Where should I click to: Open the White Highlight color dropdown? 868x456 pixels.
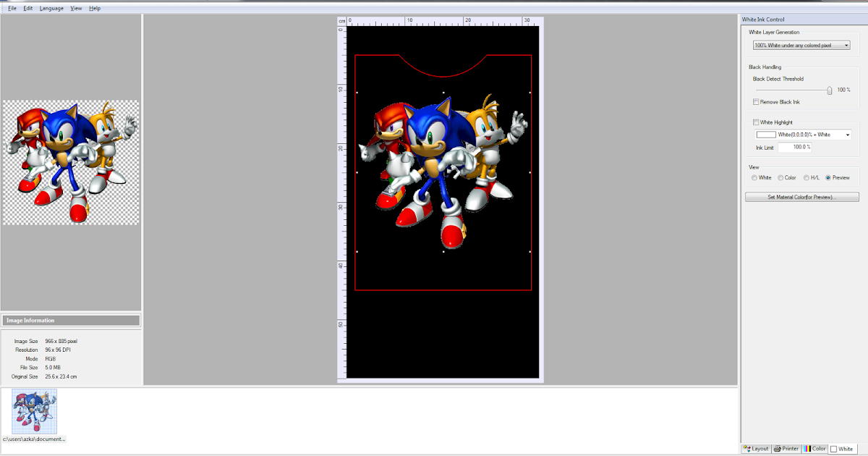[803, 135]
